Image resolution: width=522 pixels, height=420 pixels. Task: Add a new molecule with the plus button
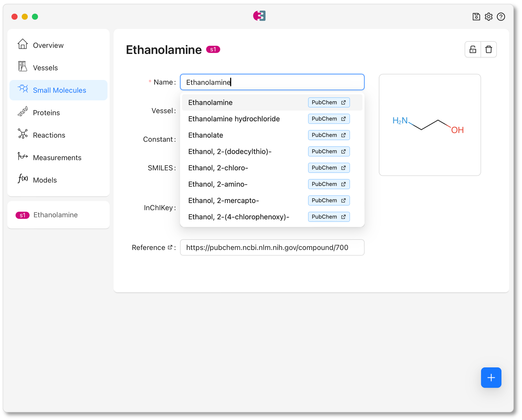click(491, 377)
